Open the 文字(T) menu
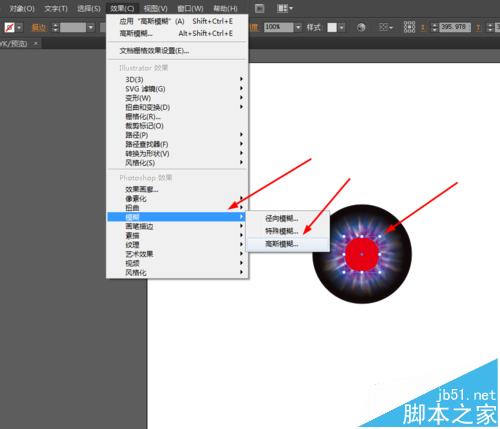Image resolution: width=500 pixels, height=429 pixels. (56, 8)
